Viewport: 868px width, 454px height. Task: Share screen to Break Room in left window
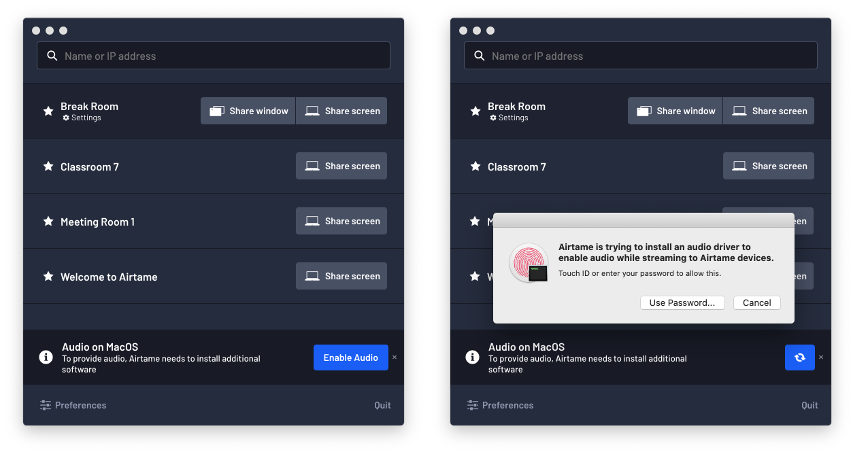point(341,111)
